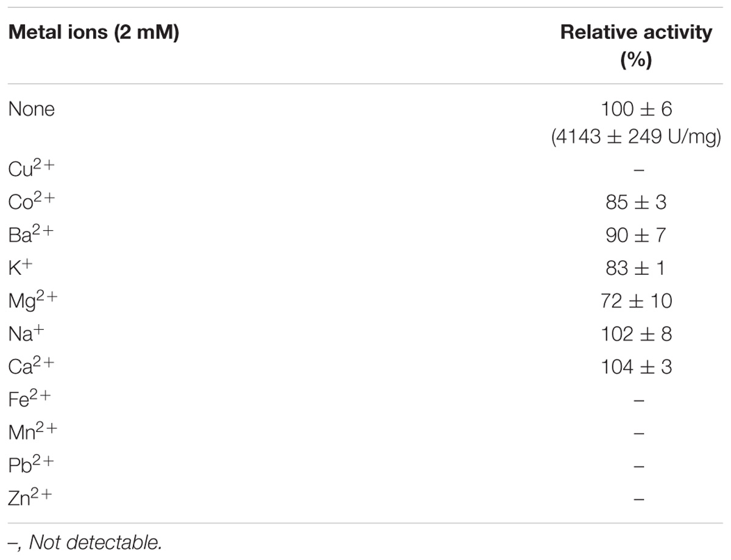Click the '85 ± 3' value
Image resolution: width=731 pixels, height=560 pixels.
point(636,202)
